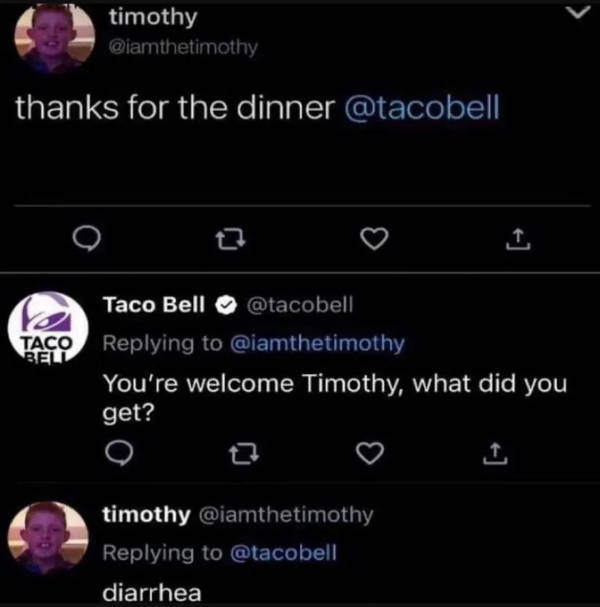The image size is (600, 607).
Task: Open the Taco Bell display name
Action: [154, 304]
